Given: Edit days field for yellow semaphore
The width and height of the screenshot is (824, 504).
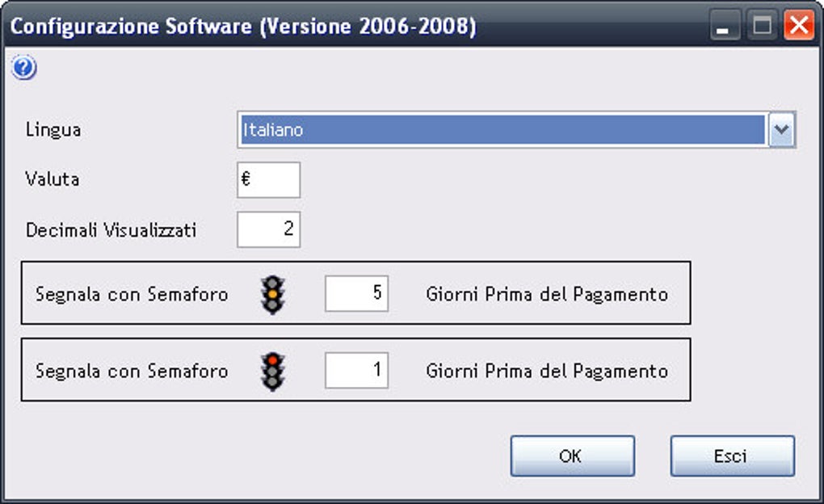Looking at the screenshot, I should 356,293.
